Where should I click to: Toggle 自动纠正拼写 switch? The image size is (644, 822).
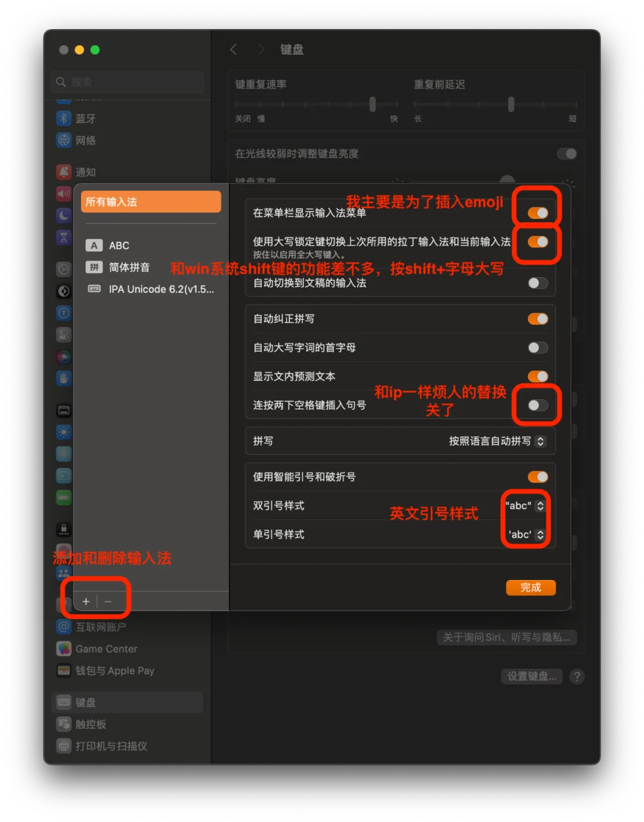(538, 319)
